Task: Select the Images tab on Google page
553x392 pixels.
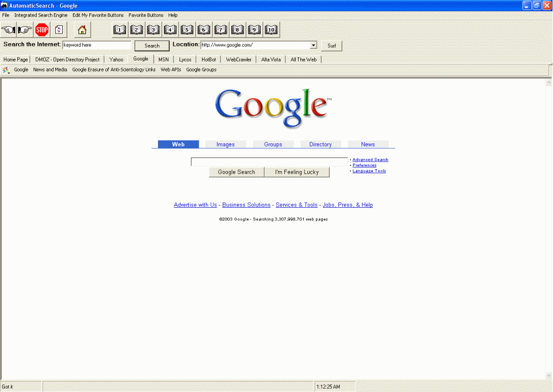Action: (x=226, y=144)
